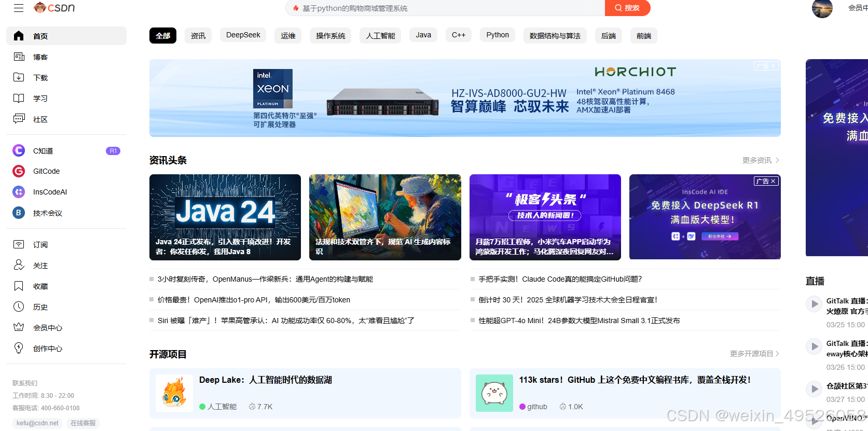Open the HORCHIOT Xeon server banner
This screenshot has width=868, height=431.
pyautogui.click(x=465, y=98)
